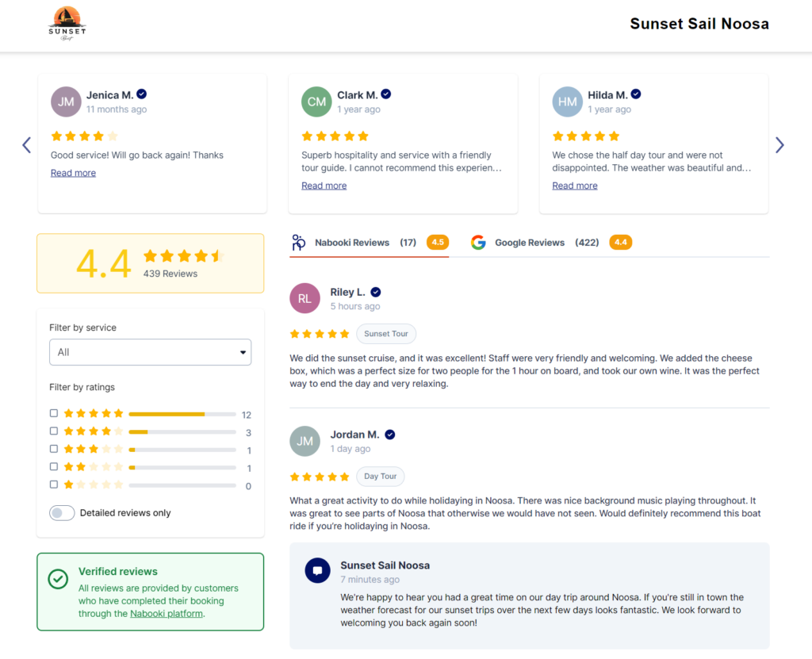812x659 pixels.
Task: Expand Jenica M.'s review with Read more
Action: tap(73, 173)
